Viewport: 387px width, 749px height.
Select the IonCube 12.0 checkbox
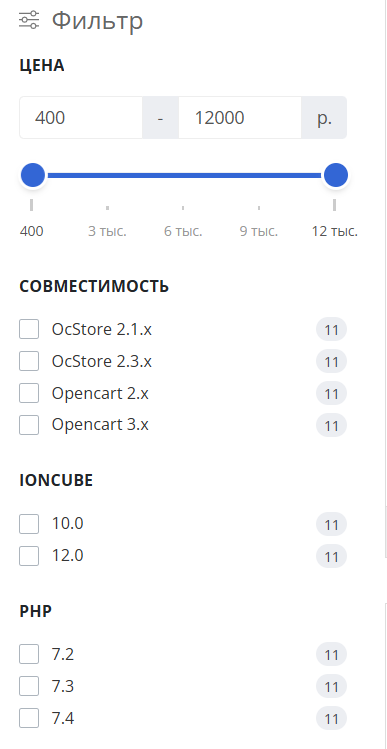29,556
